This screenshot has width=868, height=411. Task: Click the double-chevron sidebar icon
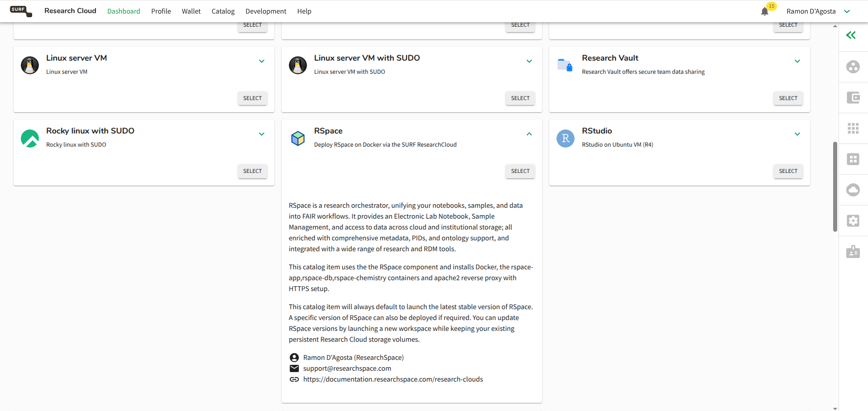click(x=851, y=35)
